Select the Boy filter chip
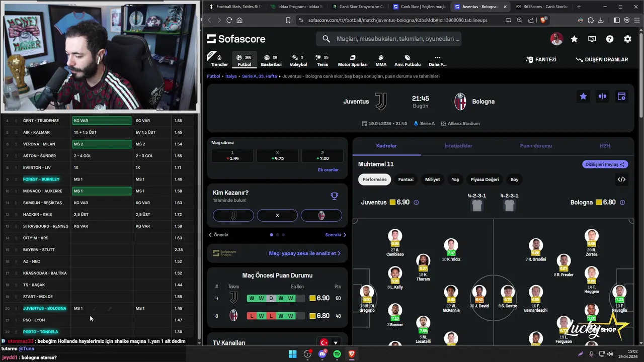The height and width of the screenshot is (362, 644). click(514, 179)
